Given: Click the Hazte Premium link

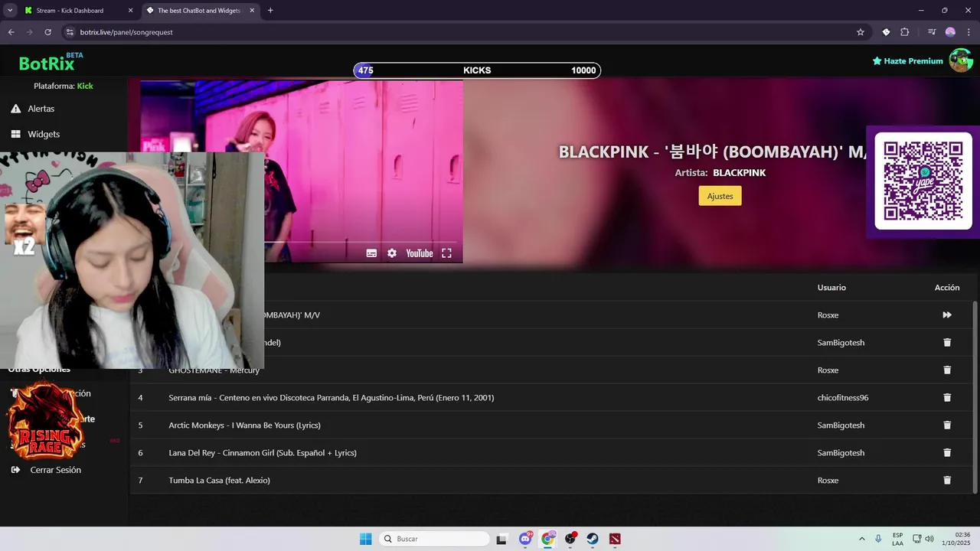Looking at the screenshot, I should [907, 60].
